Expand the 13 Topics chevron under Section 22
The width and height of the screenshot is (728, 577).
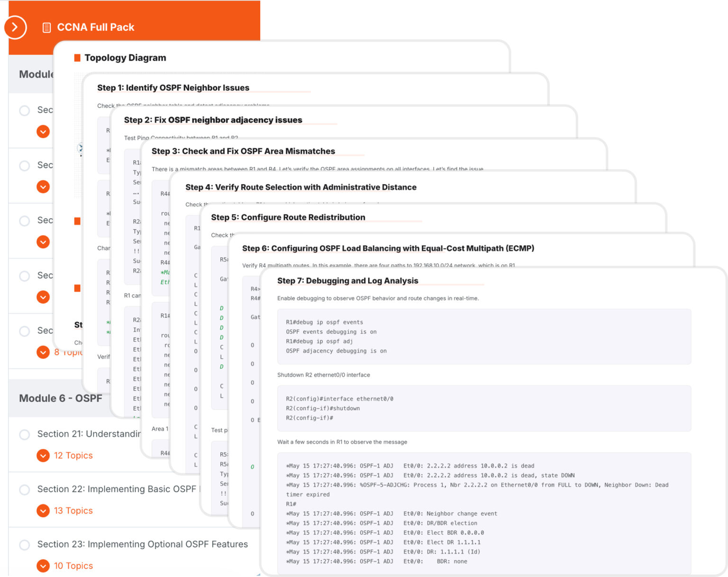point(43,511)
